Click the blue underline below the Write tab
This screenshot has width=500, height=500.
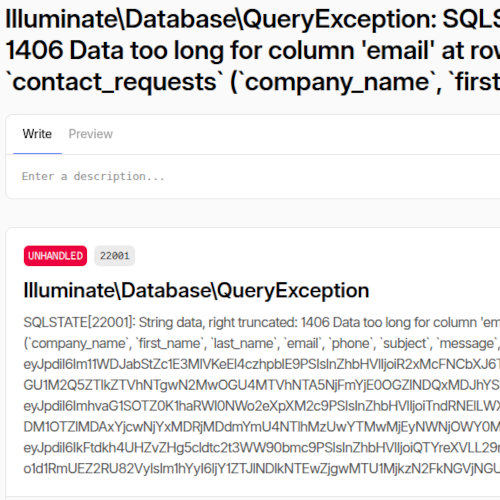coord(37,154)
